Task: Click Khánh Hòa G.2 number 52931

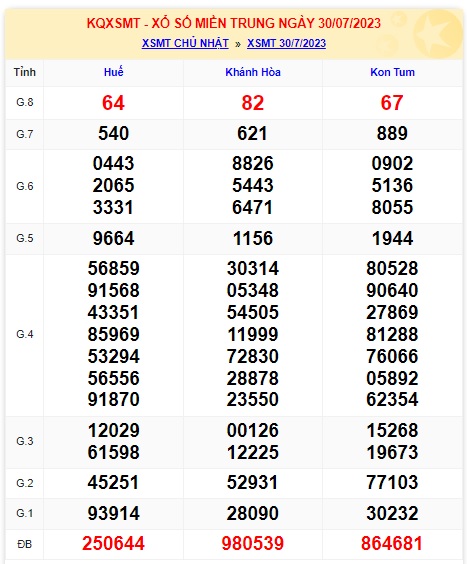Action: click(253, 482)
